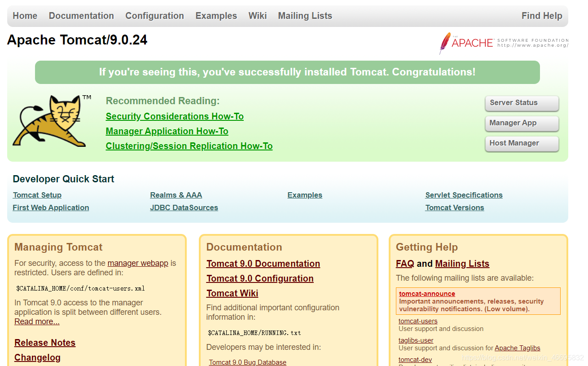Image resolution: width=588 pixels, height=366 pixels.
Task: Open the tomcat-users mailing list link
Action: click(418, 321)
